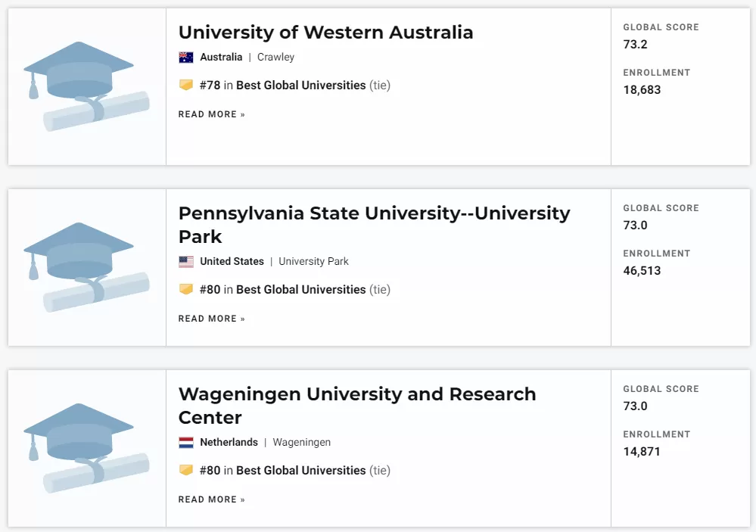Click the ranking badge icon beside #78
756x532 pixels.
point(186,85)
